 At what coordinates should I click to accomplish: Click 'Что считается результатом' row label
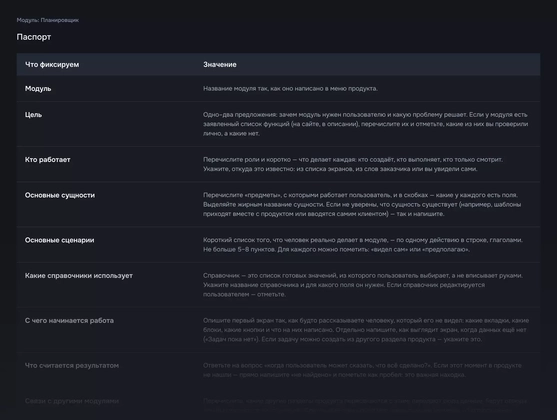click(72, 366)
